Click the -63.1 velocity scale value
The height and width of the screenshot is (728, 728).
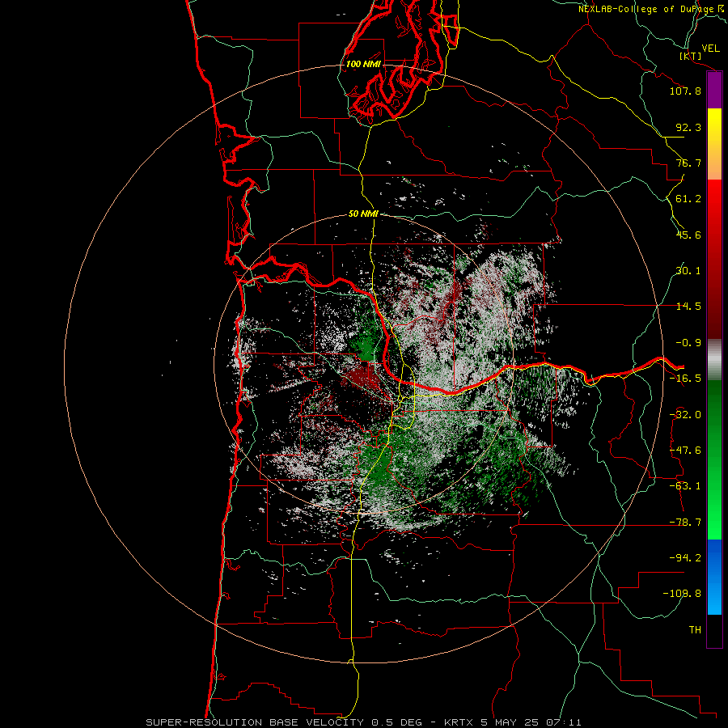pos(685,486)
